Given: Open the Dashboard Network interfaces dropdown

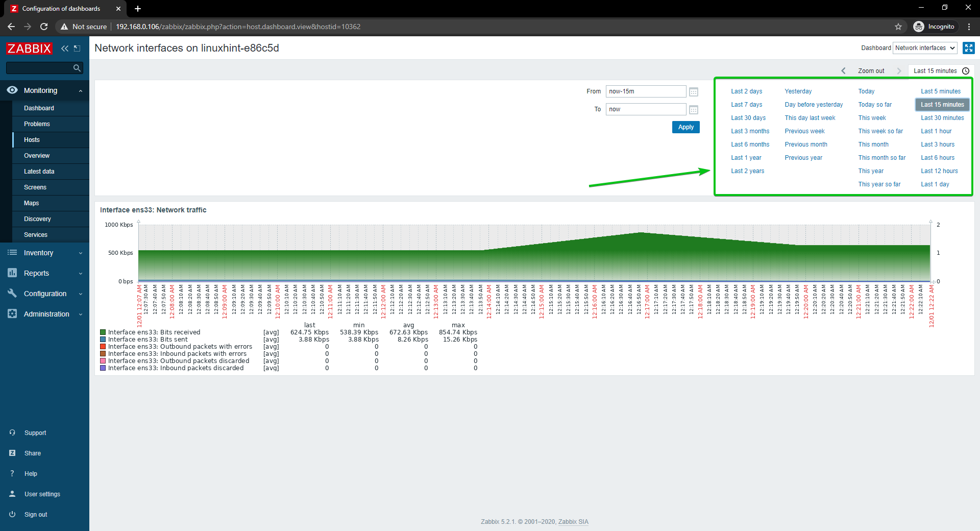Looking at the screenshot, I should coord(925,48).
